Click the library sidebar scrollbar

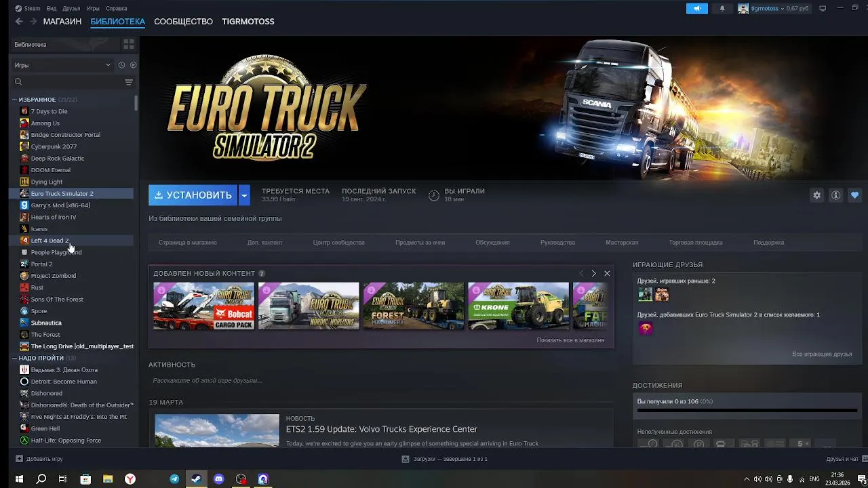point(136,103)
